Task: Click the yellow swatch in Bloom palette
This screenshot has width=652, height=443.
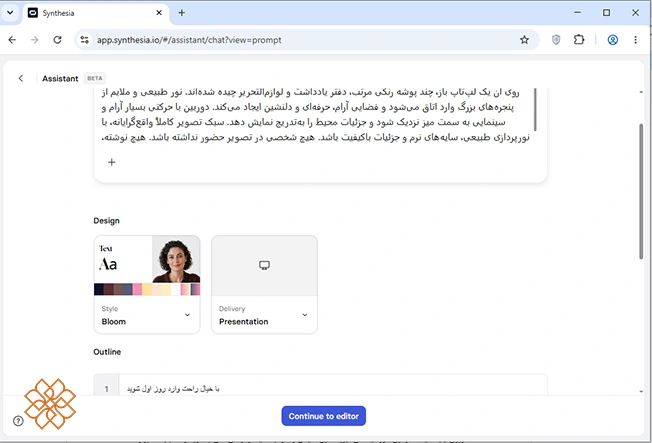Action: (x=147, y=290)
